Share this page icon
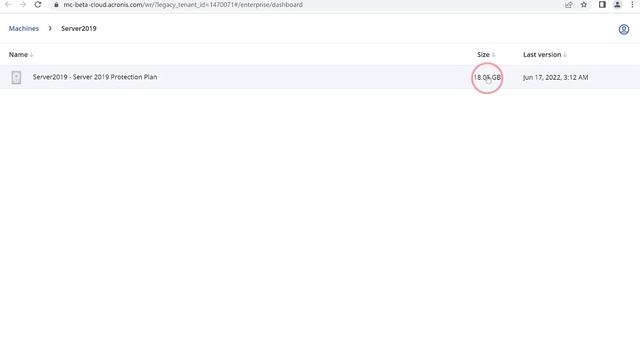This screenshot has height=360, width=640. tap(569, 5)
